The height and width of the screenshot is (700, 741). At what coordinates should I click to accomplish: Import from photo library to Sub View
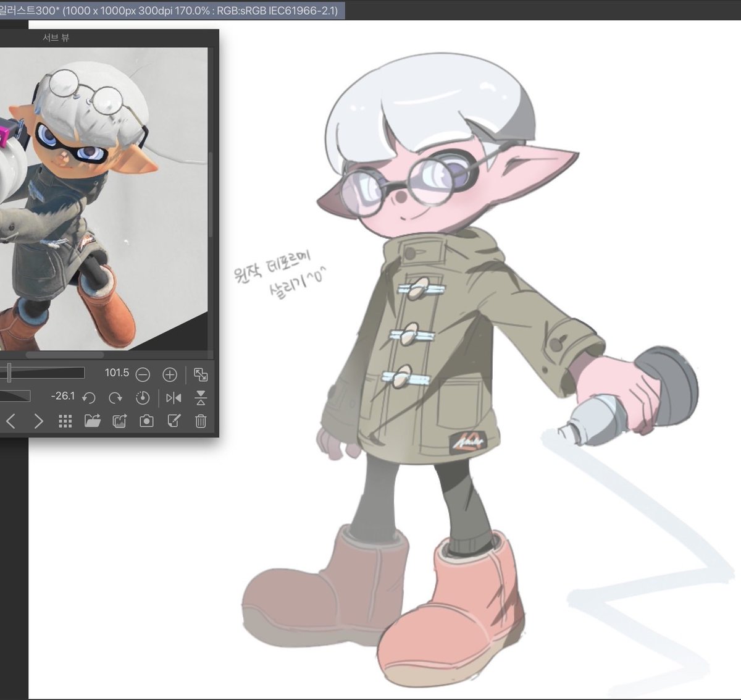(119, 421)
